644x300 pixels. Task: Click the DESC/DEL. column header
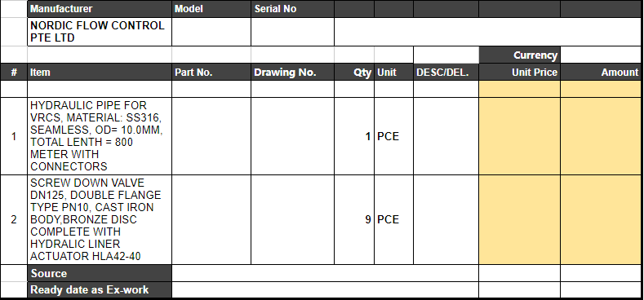click(x=446, y=73)
